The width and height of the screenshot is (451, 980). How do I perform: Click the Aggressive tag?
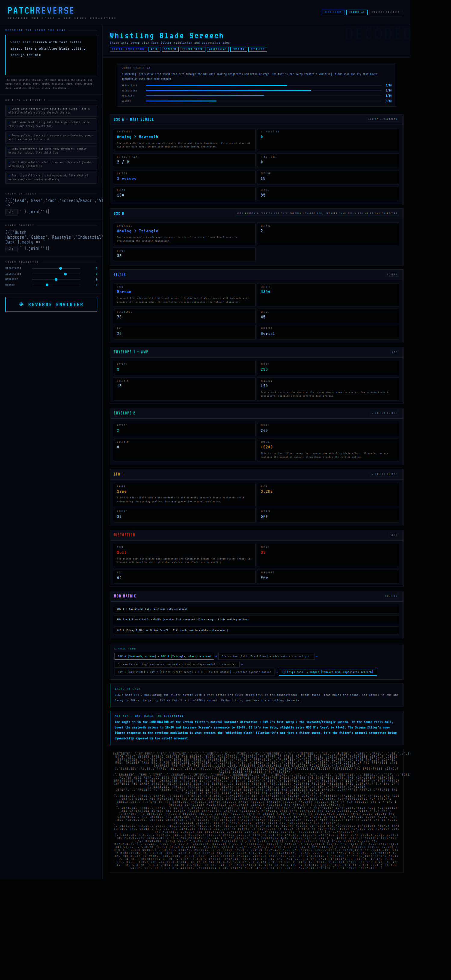click(218, 49)
